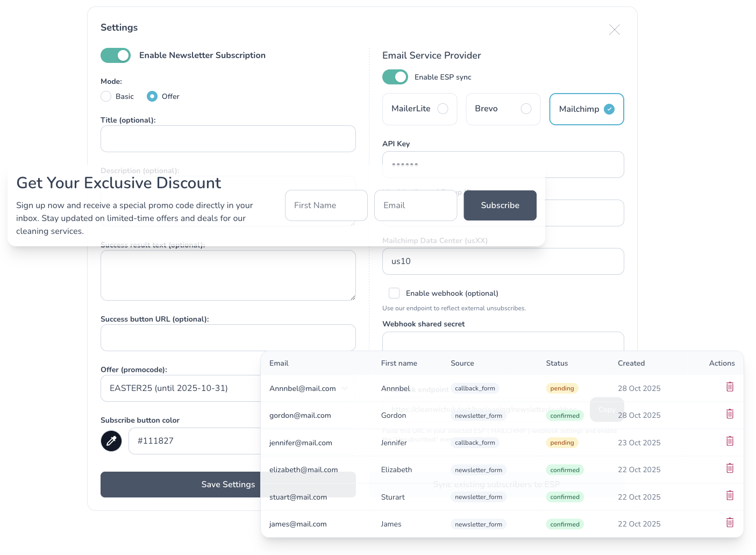Screen dimensions: 756x555
Task: Click the Save Settings button
Action: click(228, 485)
